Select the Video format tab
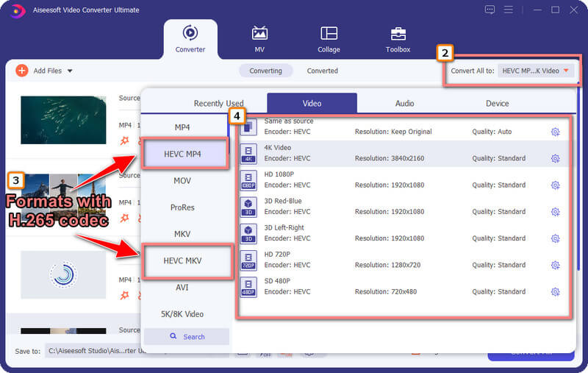Viewport: 588px width, 373px height. pos(312,103)
